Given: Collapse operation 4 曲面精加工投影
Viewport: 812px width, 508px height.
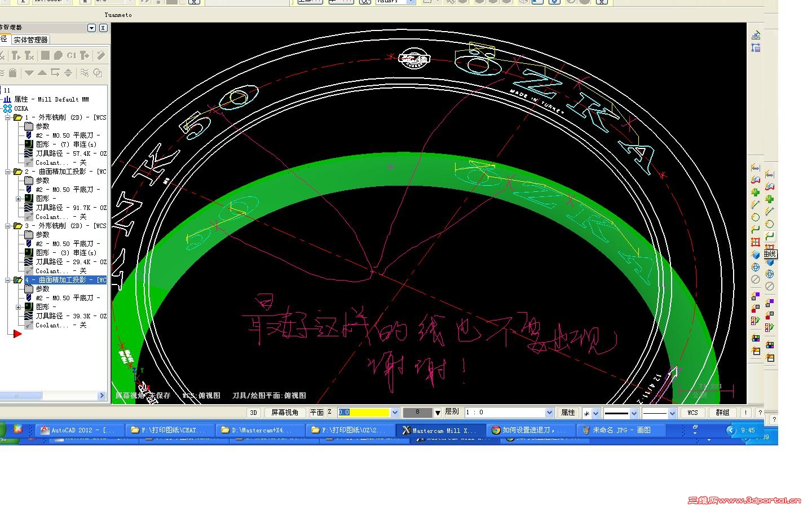Looking at the screenshot, I should (x=8, y=280).
